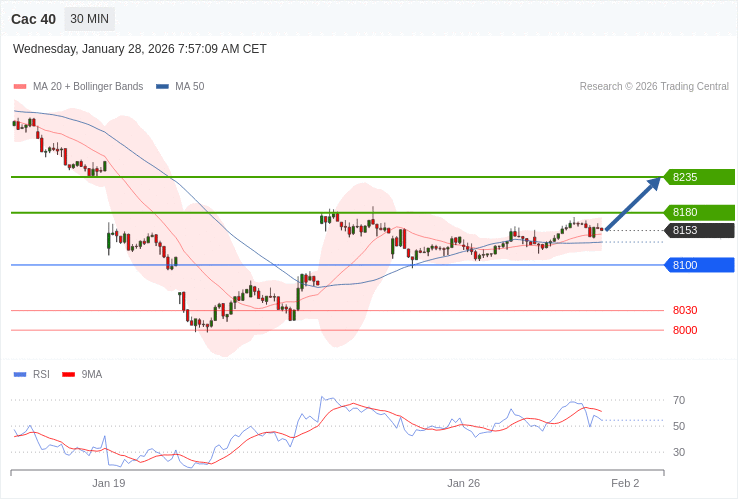Click the Cac 40 chart title
This screenshot has width=738, height=500.
coord(34,19)
